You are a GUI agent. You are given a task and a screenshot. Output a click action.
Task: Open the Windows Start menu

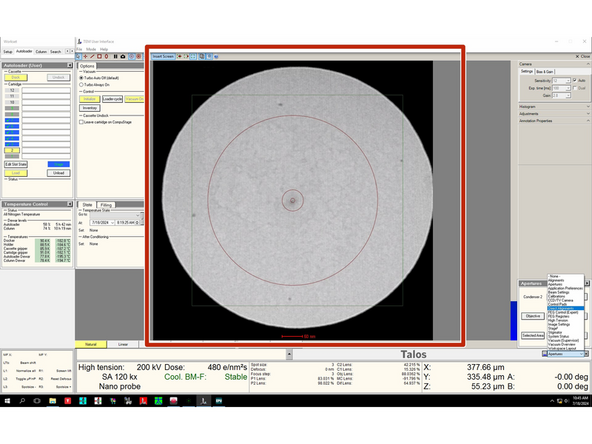[7, 401]
